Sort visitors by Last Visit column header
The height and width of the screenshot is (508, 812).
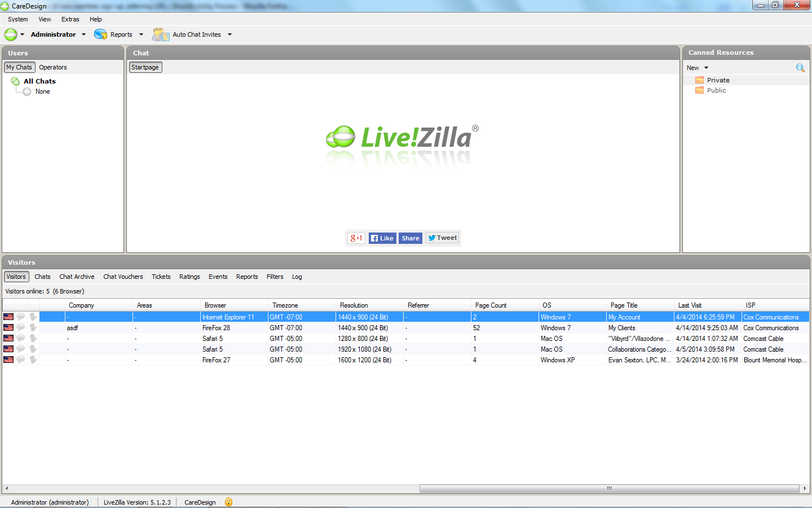708,305
